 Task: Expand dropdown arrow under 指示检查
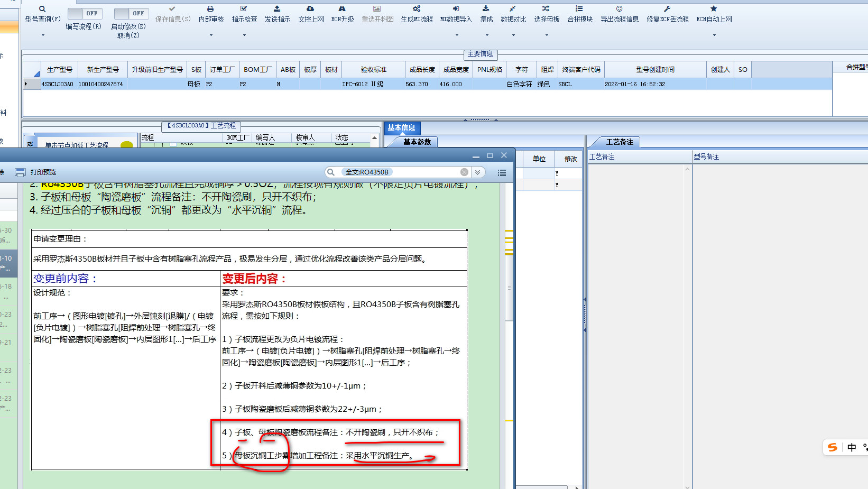pos(244,35)
